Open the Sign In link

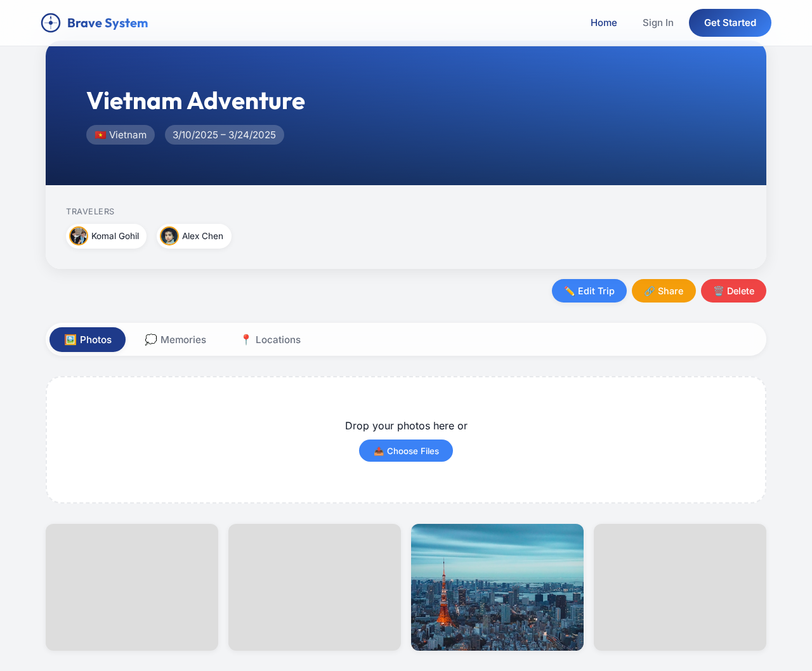click(x=658, y=23)
